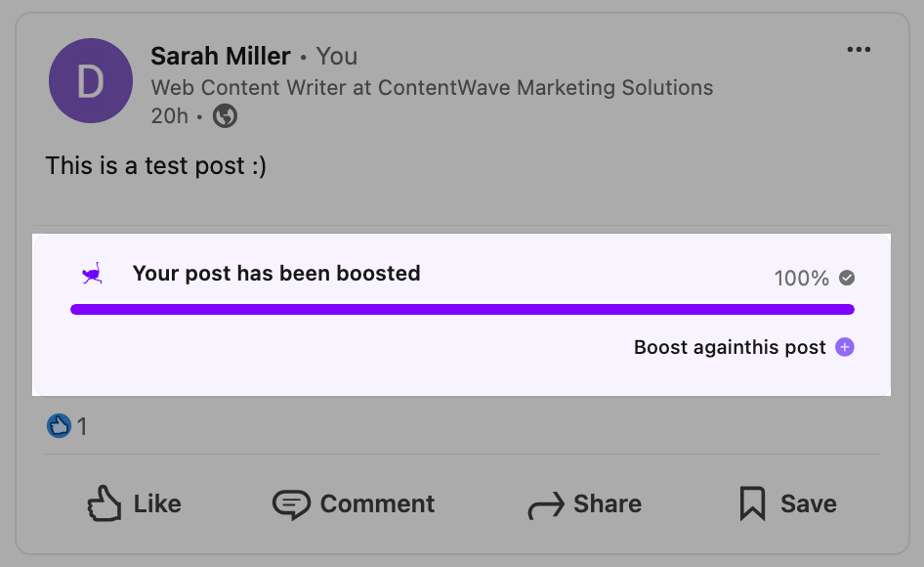
Task: Click the ContentWave Marketing Solutions headline text
Action: pyautogui.click(x=431, y=87)
